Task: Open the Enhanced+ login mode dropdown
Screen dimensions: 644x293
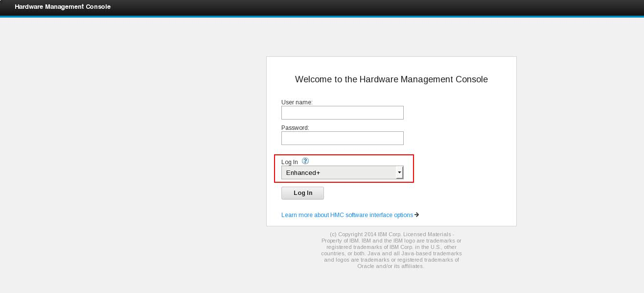Action: click(343, 172)
